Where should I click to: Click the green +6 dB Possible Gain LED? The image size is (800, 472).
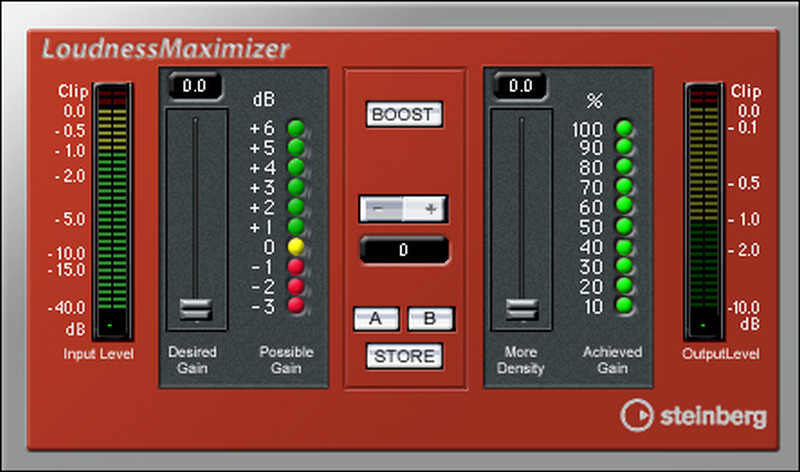click(x=296, y=128)
